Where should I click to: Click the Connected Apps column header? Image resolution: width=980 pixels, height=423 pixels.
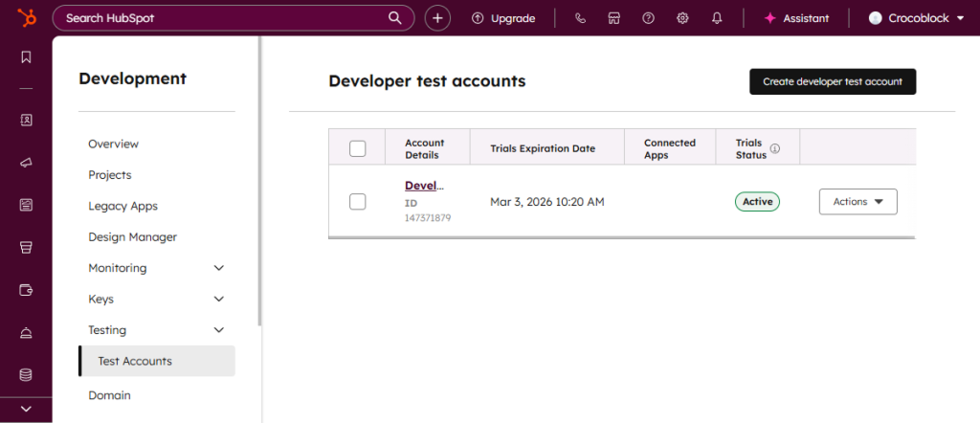[x=670, y=148]
